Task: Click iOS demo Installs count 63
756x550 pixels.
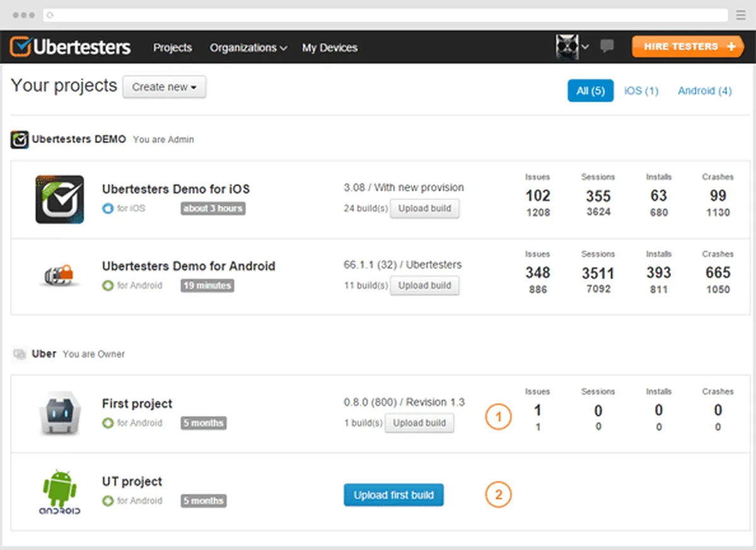Action: [x=658, y=196]
